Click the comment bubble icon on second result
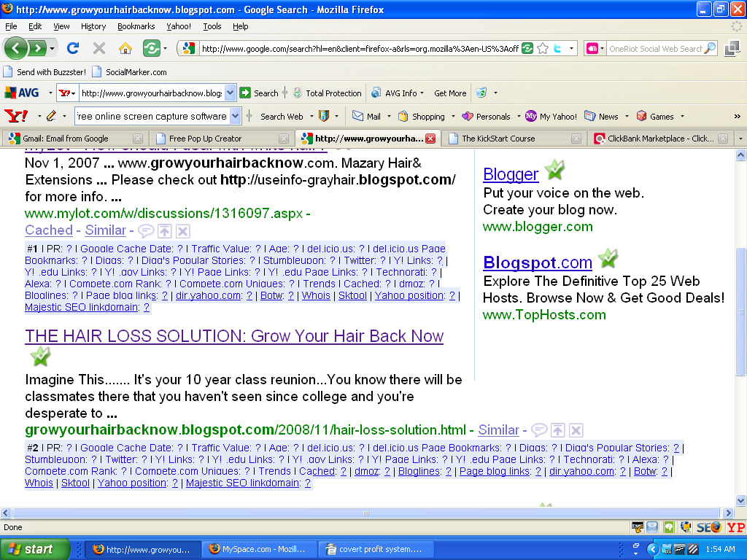 [x=539, y=430]
